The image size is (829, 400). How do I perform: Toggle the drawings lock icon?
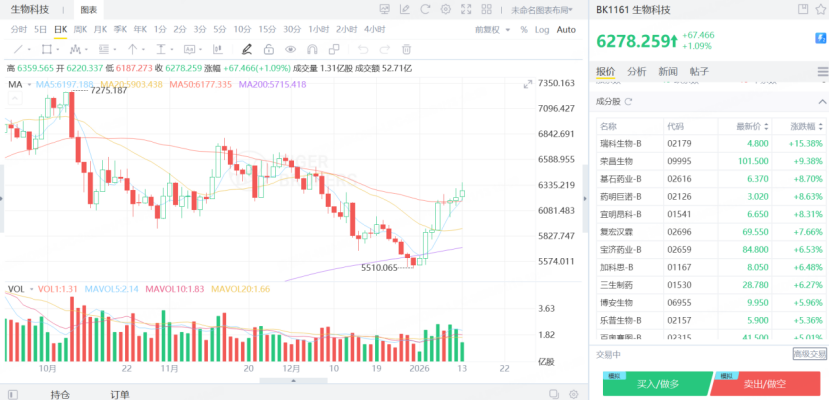coord(269,50)
